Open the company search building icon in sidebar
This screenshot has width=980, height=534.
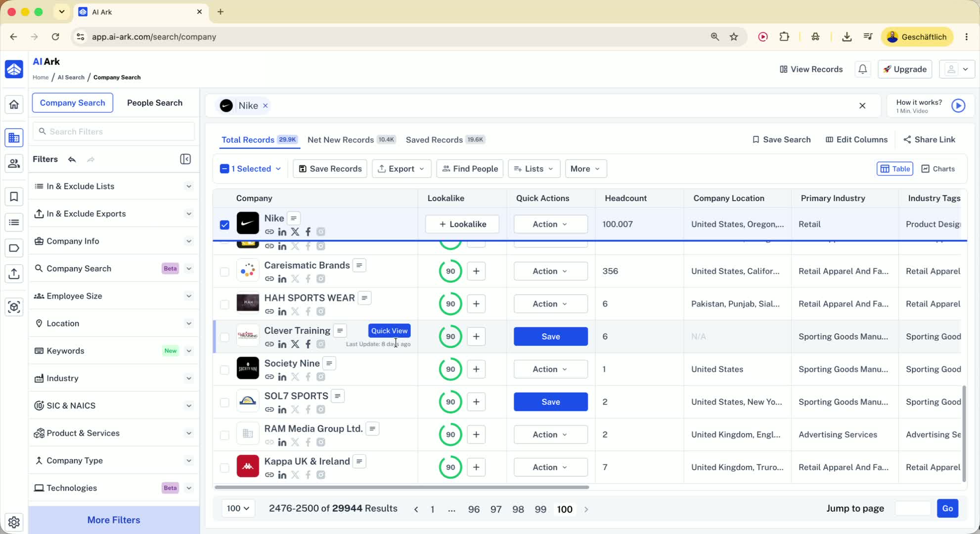14,138
